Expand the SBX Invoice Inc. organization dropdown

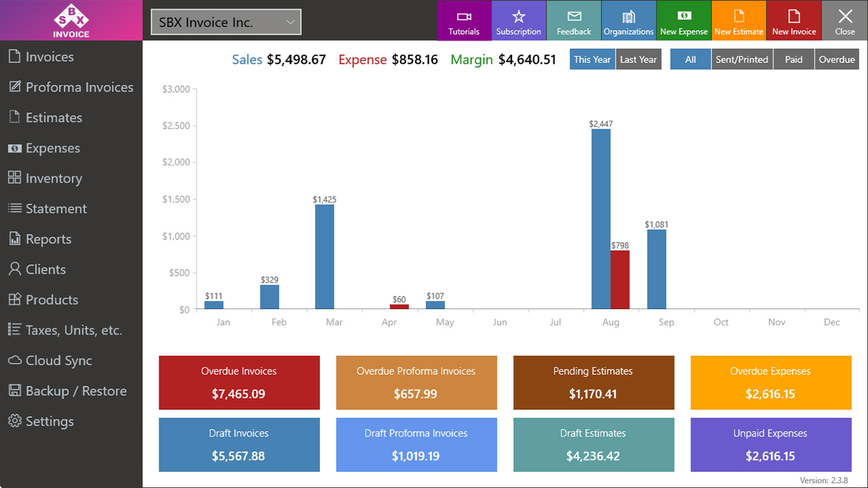[x=226, y=22]
